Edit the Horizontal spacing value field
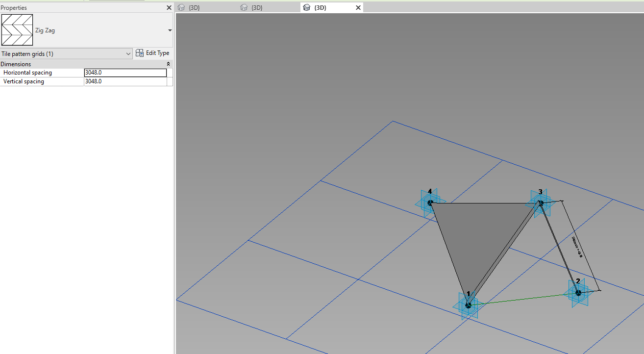The width and height of the screenshot is (644, 354). pyautogui.click(x=125, y=72)
